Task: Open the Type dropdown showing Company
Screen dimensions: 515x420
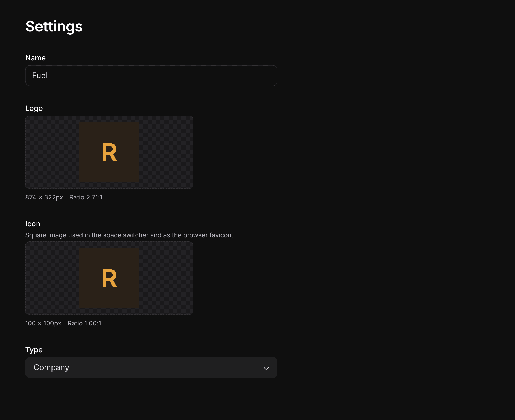Action: tap(151, 367)
